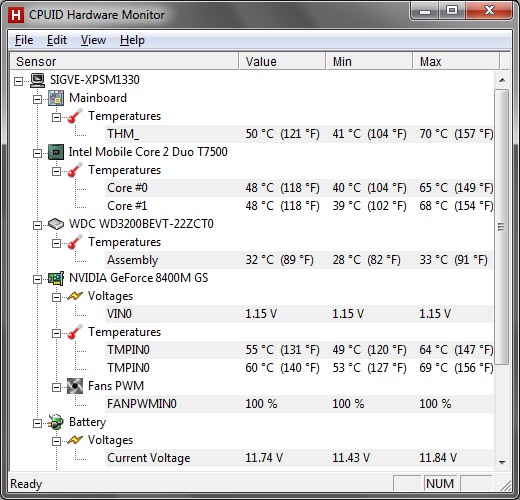Open the View menu
Screen dimensions: 520x500
click(x=93, y=40)
